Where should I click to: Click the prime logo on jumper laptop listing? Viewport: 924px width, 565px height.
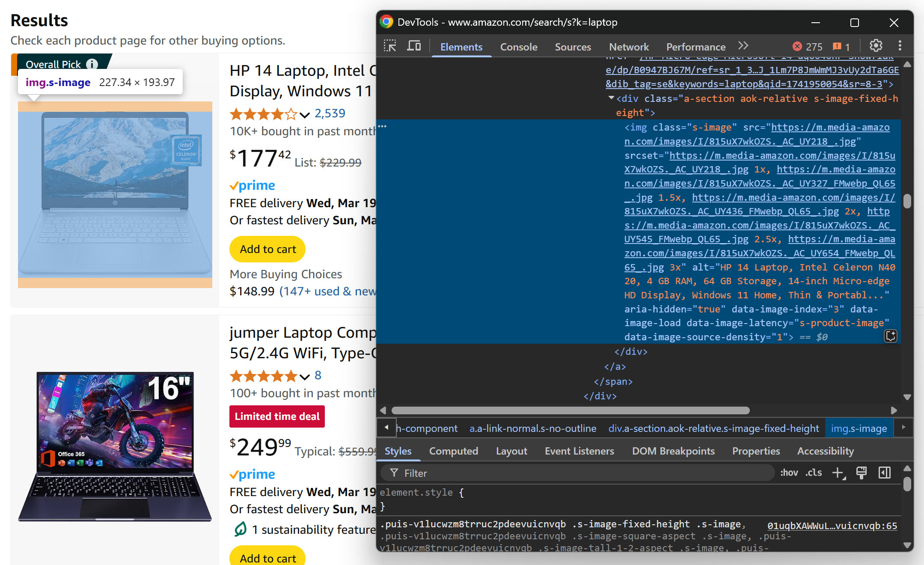[252, 474]
